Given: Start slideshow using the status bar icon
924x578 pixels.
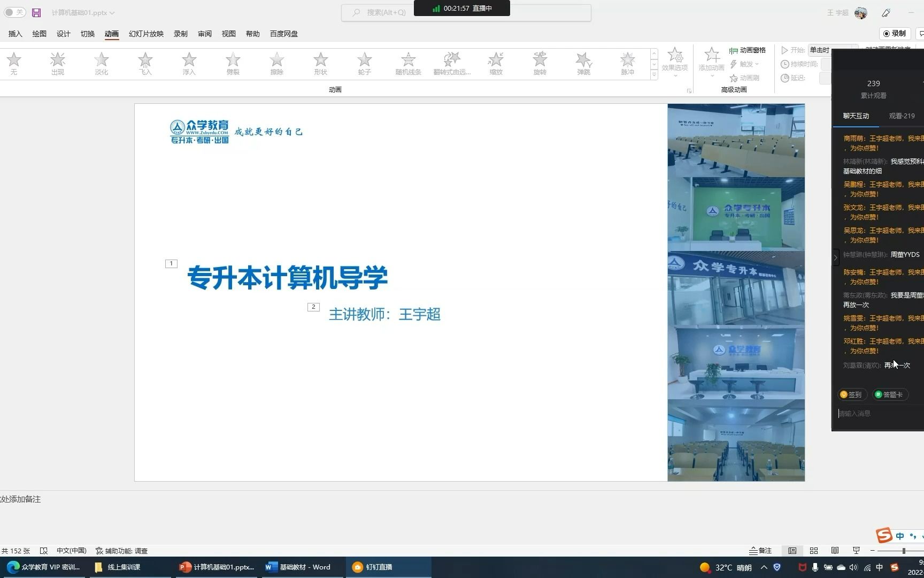Looking at the screenshot, I should [x=856, y=550].
